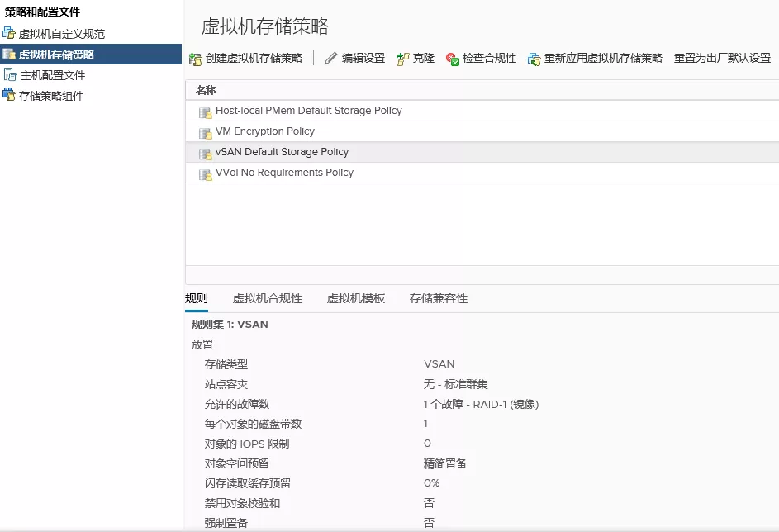Open the 存储兼容性 tab

[x=439, y=299]
